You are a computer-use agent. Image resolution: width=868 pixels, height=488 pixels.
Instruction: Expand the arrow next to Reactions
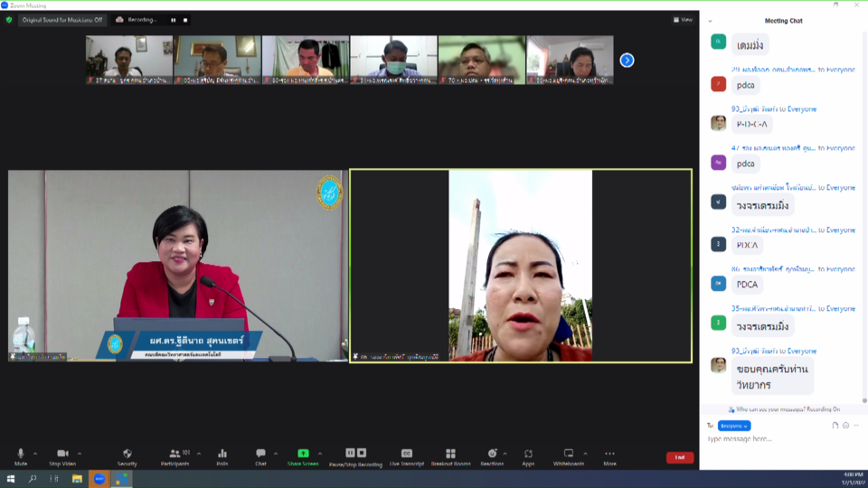click(x=505, y=454)
